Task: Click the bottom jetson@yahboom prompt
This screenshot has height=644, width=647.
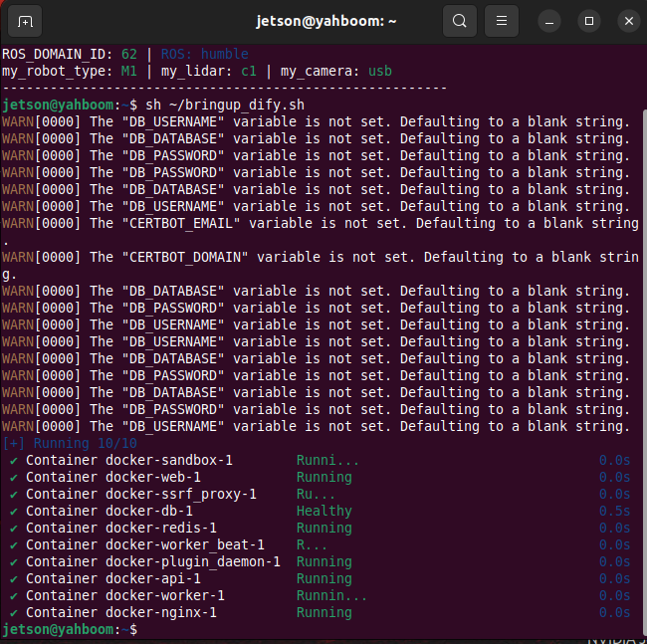Action: click(x=70, y=629)
